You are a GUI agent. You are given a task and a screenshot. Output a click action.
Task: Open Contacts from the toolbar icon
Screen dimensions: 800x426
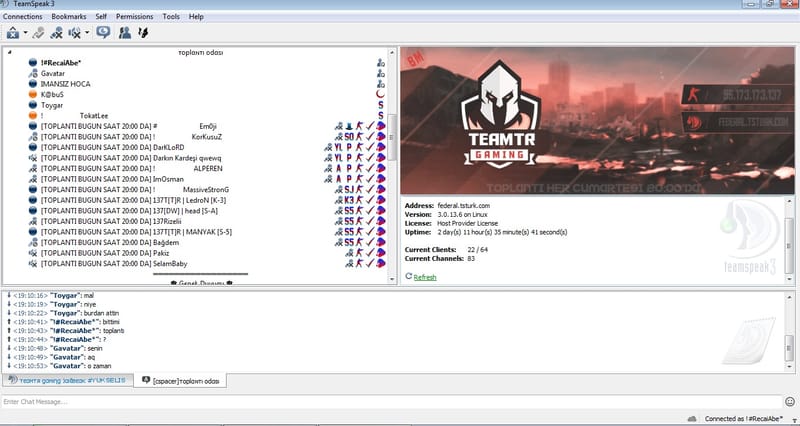(x=124, y=33)
